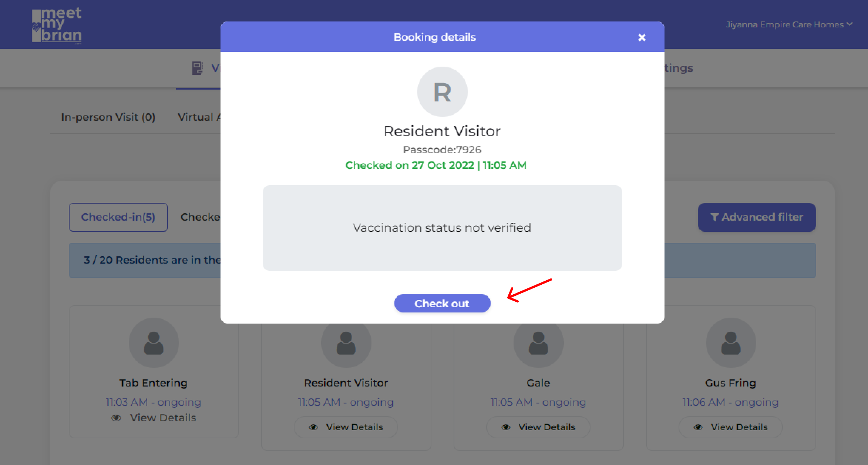This screenshot has height=465, width=868.
Task: Click Tab Entering's profile avatar
Action: 154,343
